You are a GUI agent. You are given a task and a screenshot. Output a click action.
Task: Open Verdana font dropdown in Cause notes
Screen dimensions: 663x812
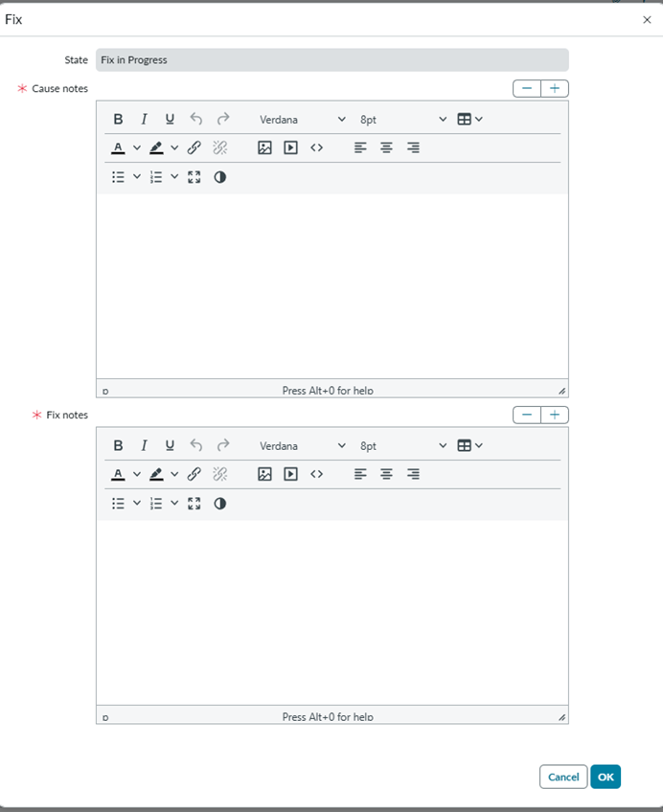[303, 120]
